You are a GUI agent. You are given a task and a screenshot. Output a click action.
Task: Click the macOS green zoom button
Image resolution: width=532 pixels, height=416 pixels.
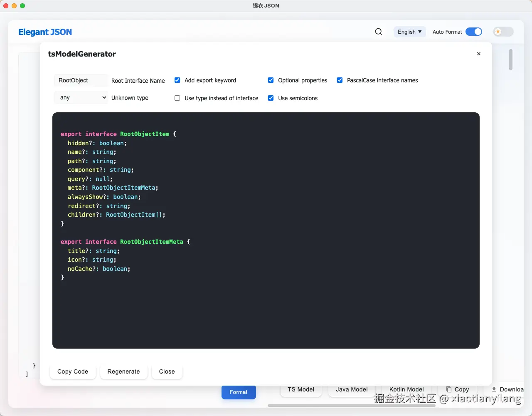[x=22, y=6]
